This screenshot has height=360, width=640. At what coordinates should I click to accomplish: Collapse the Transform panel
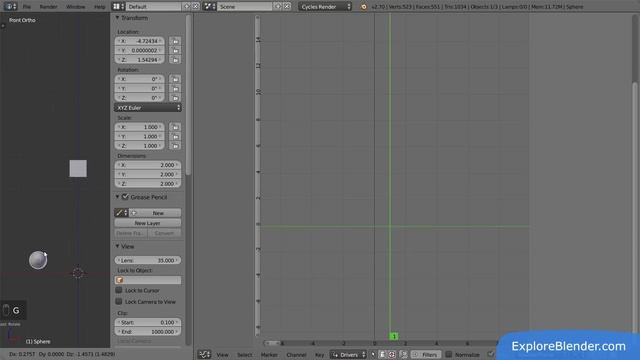pyautogui.click(x=118, y=18)
